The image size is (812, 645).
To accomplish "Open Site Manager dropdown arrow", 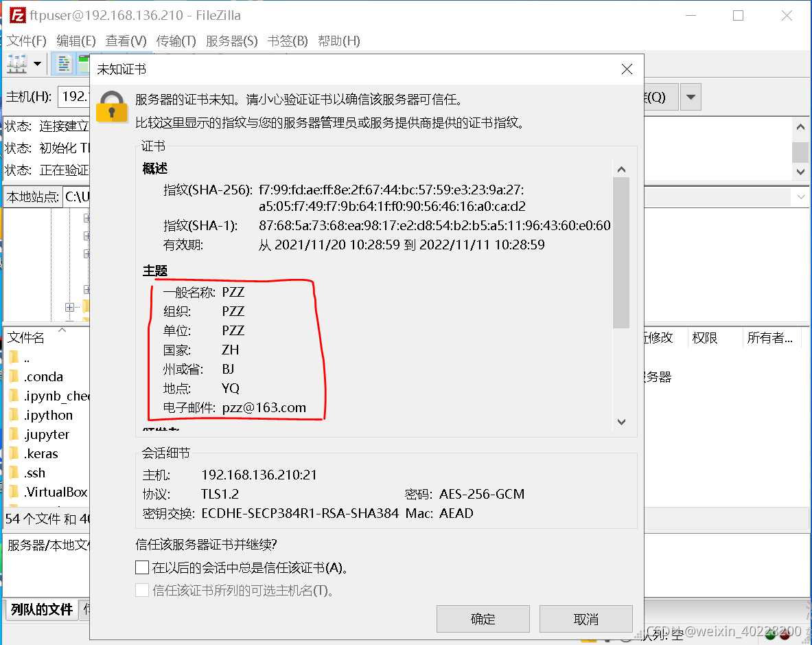I will pos(37,65).
